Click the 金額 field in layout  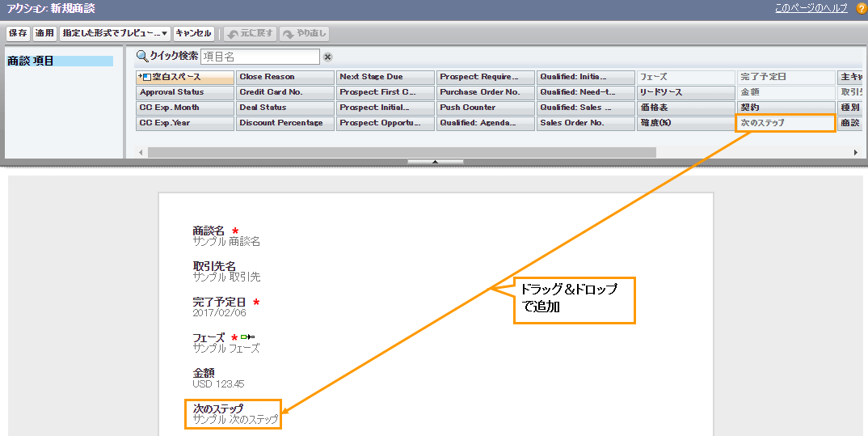pos(219,378)
